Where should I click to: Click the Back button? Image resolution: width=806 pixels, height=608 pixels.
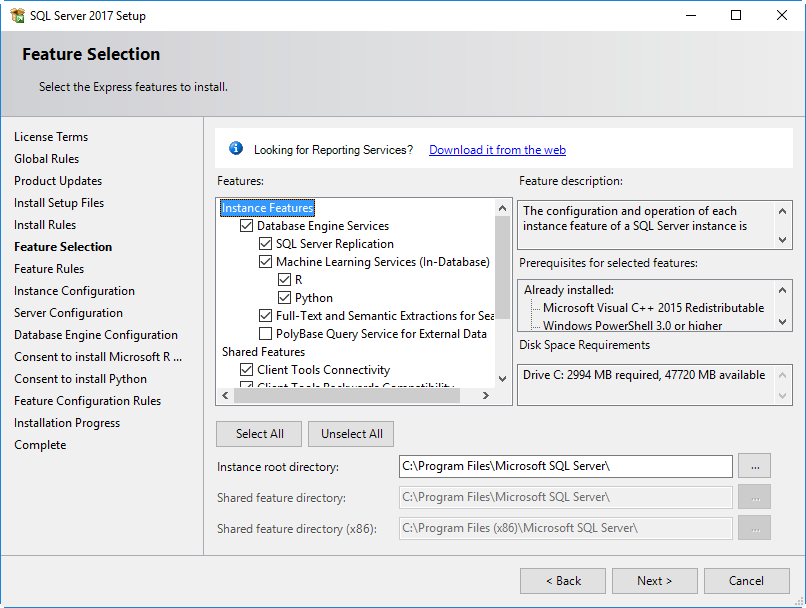click(x=563, y=581)
